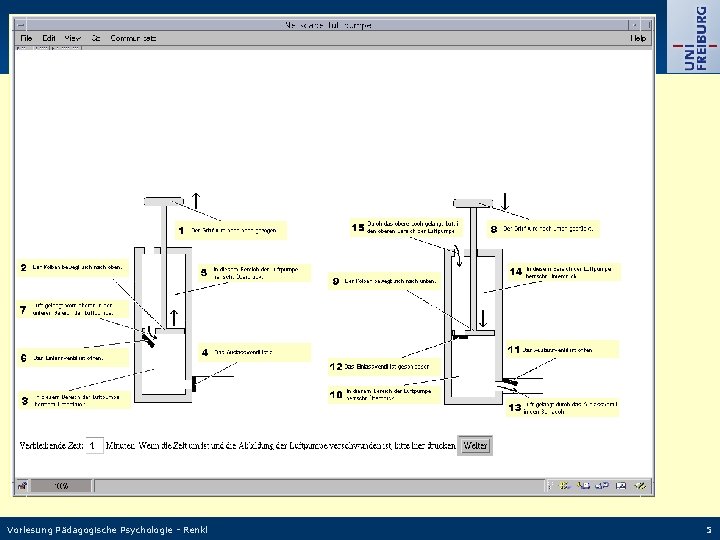Click the 100% progress indicator
This screenshot has width=720, height=540.
[x=61, y=486]
